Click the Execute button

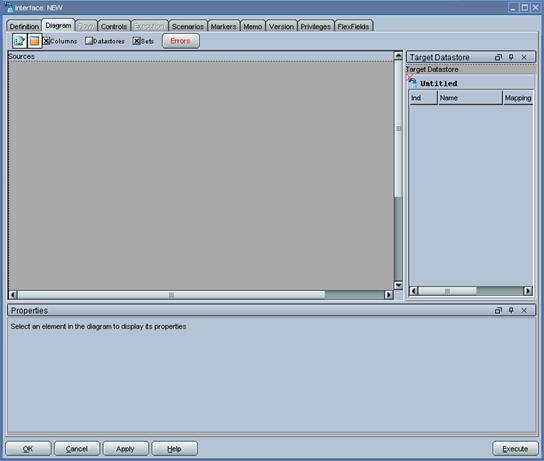click(515, 449)
